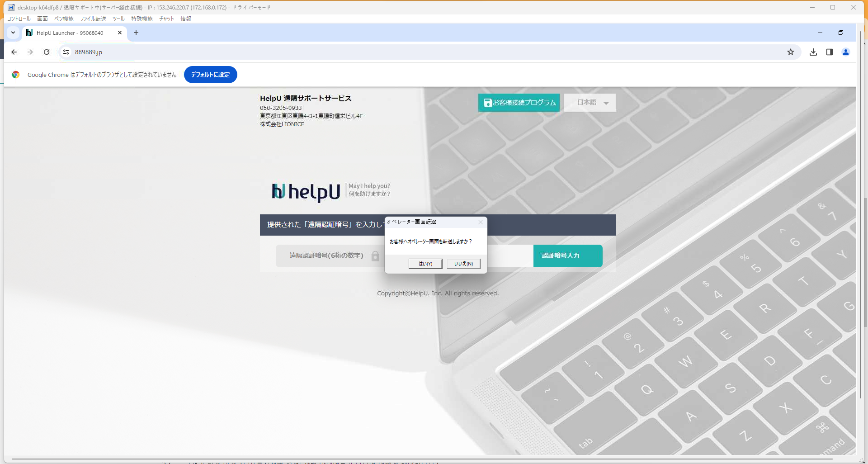Viewport: 868px width, 464px height.
Task: Click はい(Y) in the dialog
Action: pos(425,264)
